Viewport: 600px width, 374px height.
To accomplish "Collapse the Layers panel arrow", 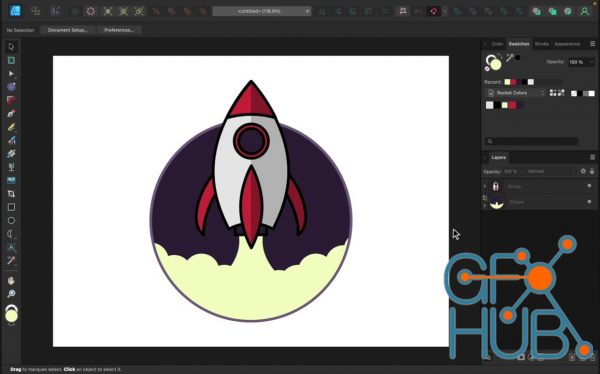I will tap(485, 157).
